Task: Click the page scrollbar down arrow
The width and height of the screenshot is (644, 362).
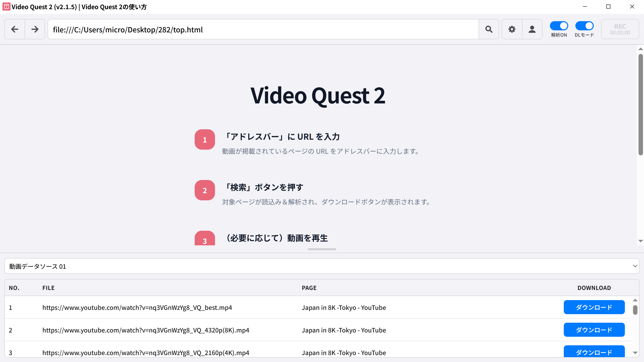Action: [x=641, y=241]
